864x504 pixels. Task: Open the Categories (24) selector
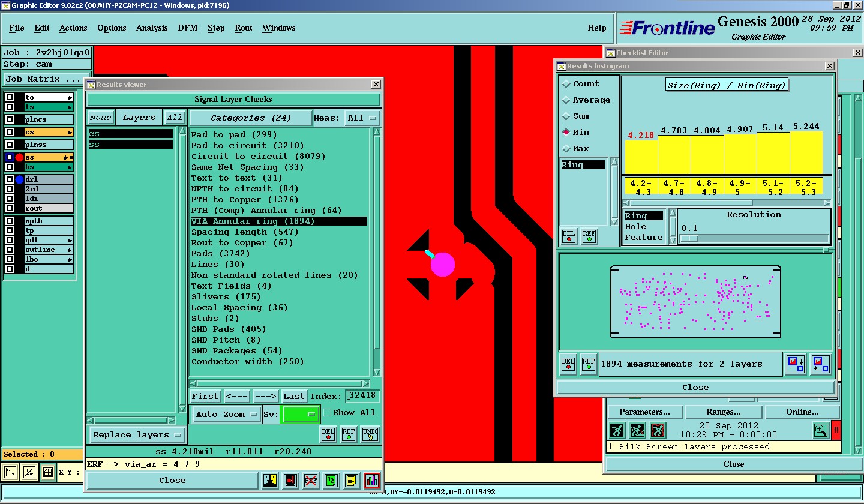point(251,118)
